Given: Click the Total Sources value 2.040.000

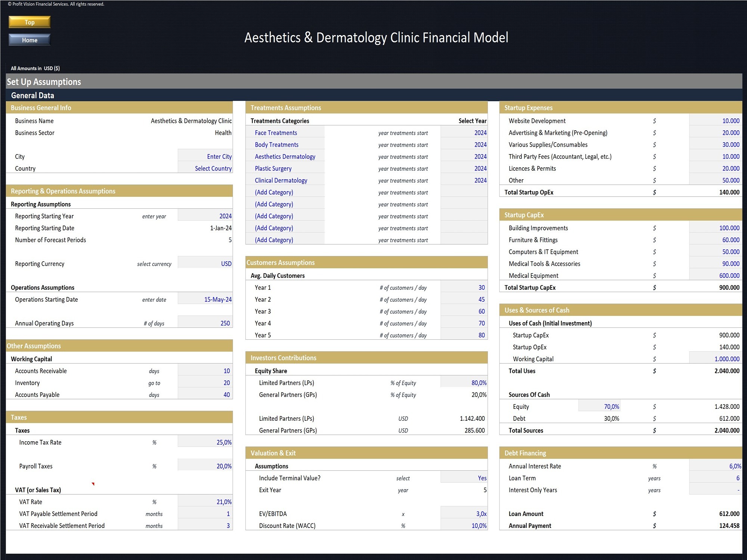Looking at the screenshot, I should point(727,430).
